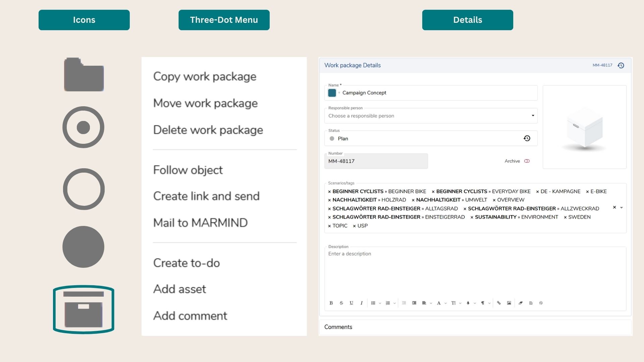
Task: Click the teal color square beside Campaign Concept
Action: (x=332, y=93)
